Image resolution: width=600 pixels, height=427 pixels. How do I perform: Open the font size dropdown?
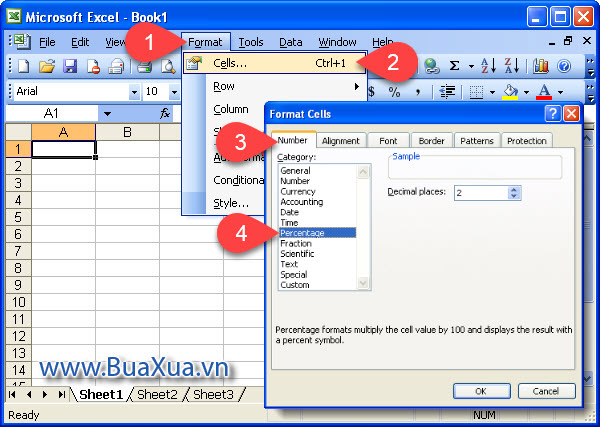click(176, 92)
